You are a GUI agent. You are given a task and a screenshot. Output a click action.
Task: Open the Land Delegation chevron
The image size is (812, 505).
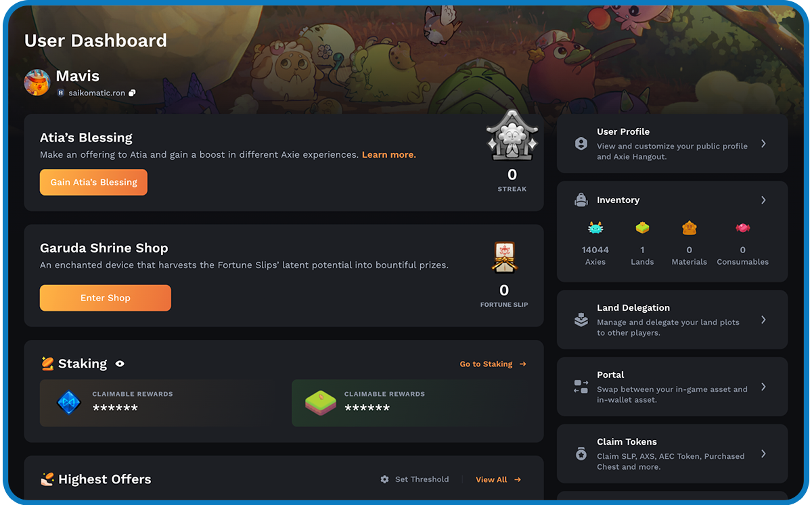coord(763,320)
